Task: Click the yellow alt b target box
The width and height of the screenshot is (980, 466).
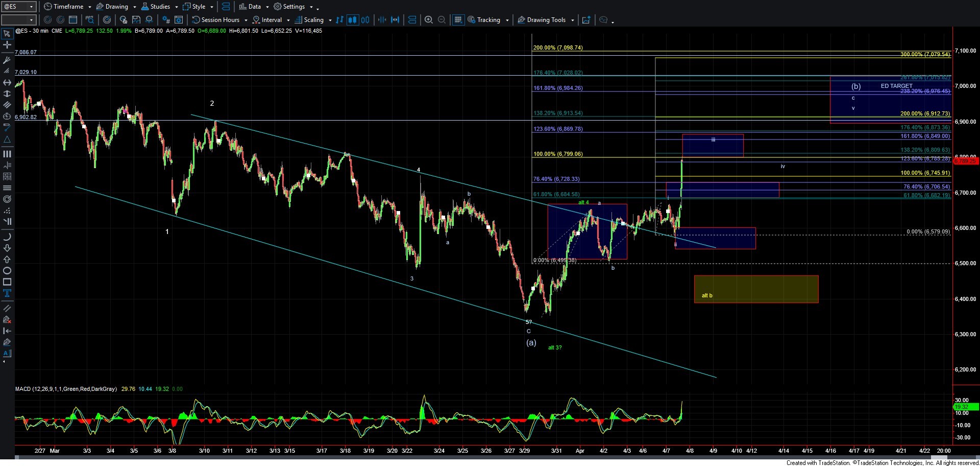Action: [756, 289]
